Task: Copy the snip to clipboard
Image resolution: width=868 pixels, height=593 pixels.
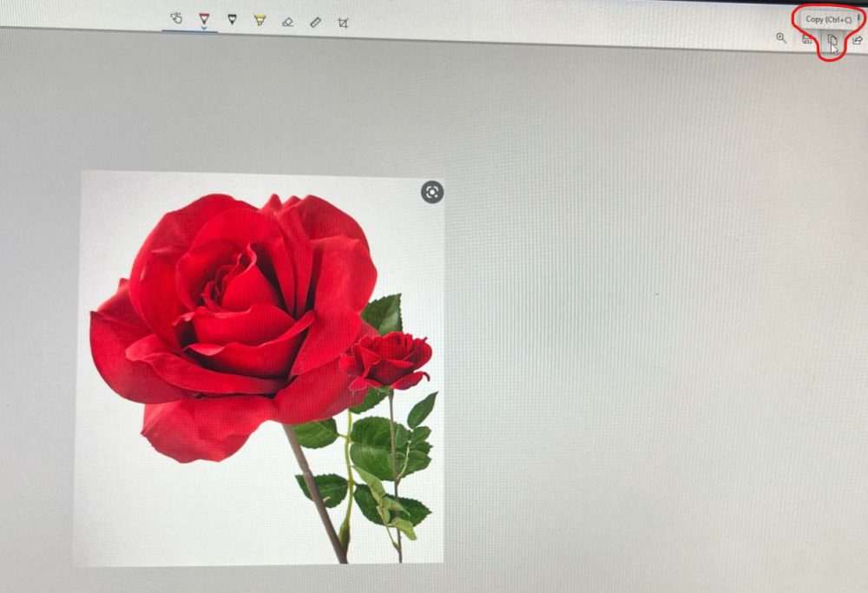Action: (832, 40)
